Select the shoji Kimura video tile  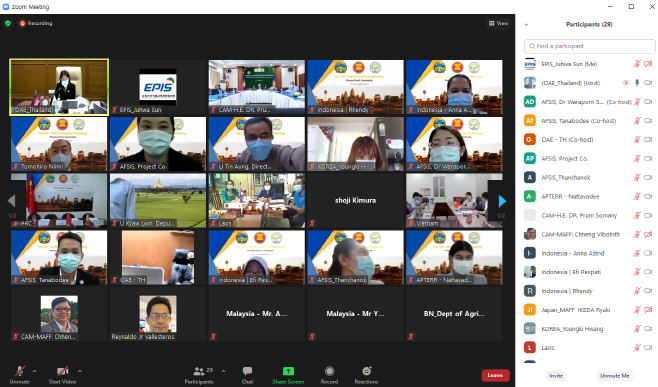click(x=355, y=201)
